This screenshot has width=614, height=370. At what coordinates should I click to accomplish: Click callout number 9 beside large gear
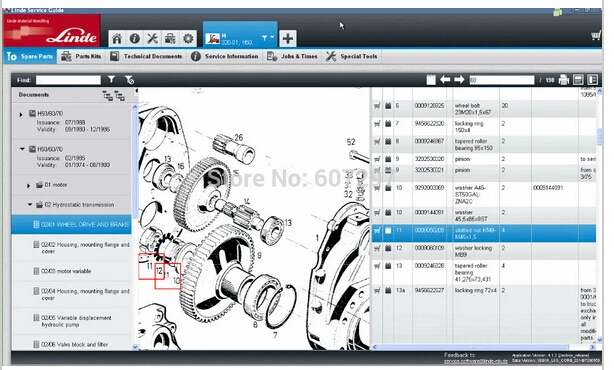[x=259, y=256]
